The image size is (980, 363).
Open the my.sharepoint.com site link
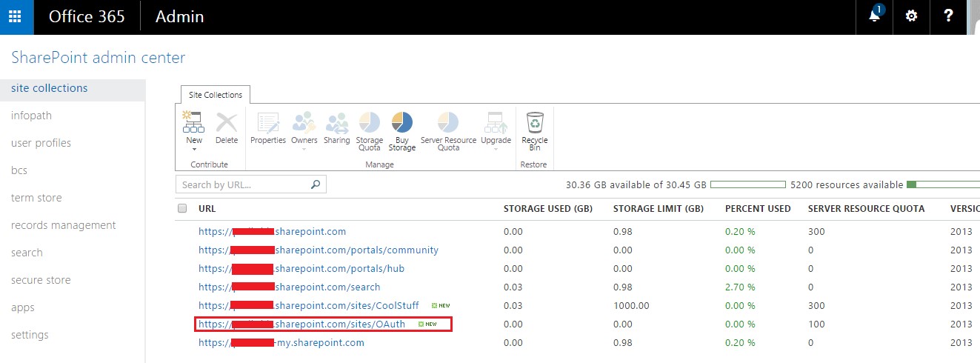click(x=281, y=342)
